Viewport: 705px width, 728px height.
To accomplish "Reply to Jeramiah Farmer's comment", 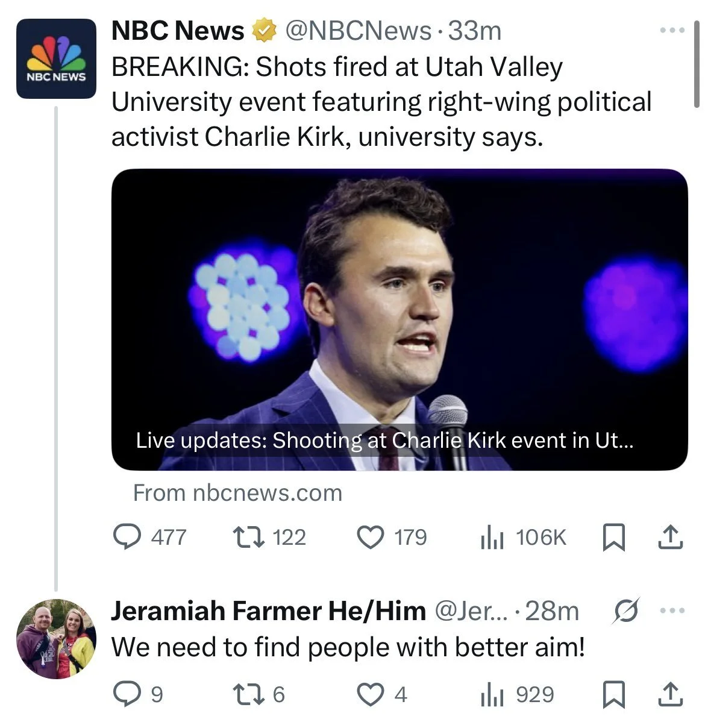I will click(x=127, y=695).
